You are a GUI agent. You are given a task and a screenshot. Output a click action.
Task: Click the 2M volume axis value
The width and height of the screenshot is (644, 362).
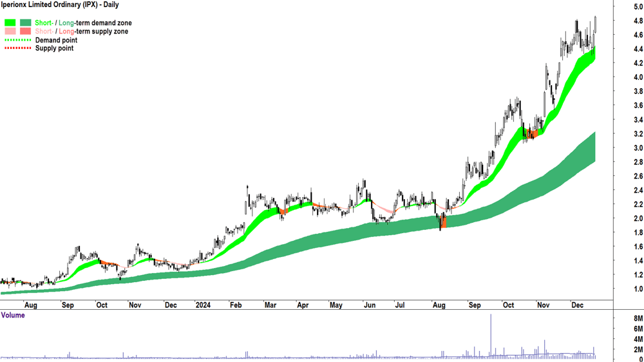(638, 350)
